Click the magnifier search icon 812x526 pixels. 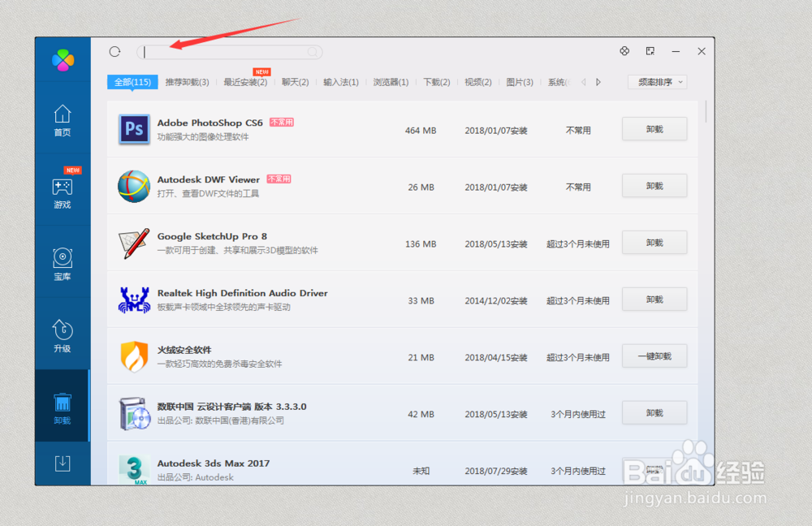pyautogui.click(x=313, y=52)
